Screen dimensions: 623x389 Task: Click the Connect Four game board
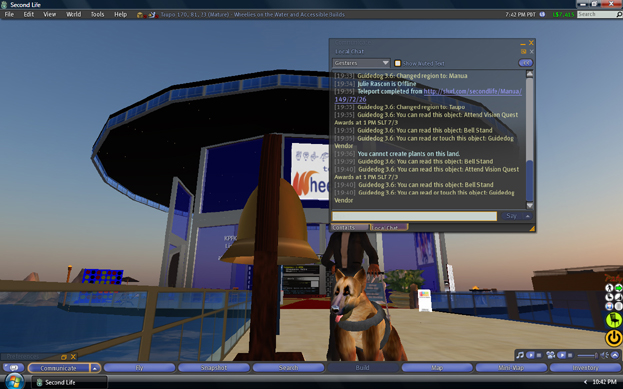(x=103, y=277)
